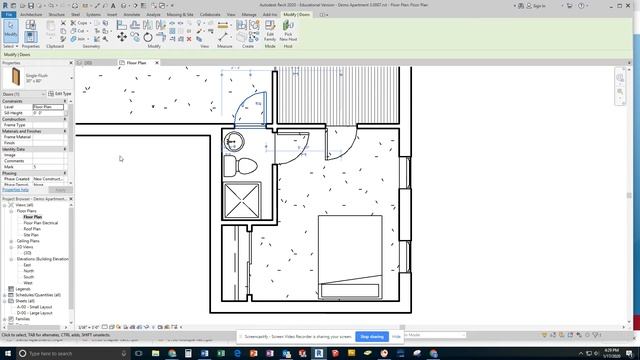Select the Site Plan view
Image resolution: width=640 pixels, height=360 pixels.
[x=31, y=235]
